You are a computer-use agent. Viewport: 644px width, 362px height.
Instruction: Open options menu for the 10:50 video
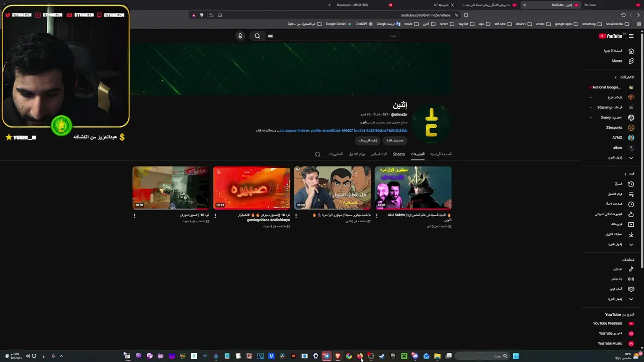[134, 216]
